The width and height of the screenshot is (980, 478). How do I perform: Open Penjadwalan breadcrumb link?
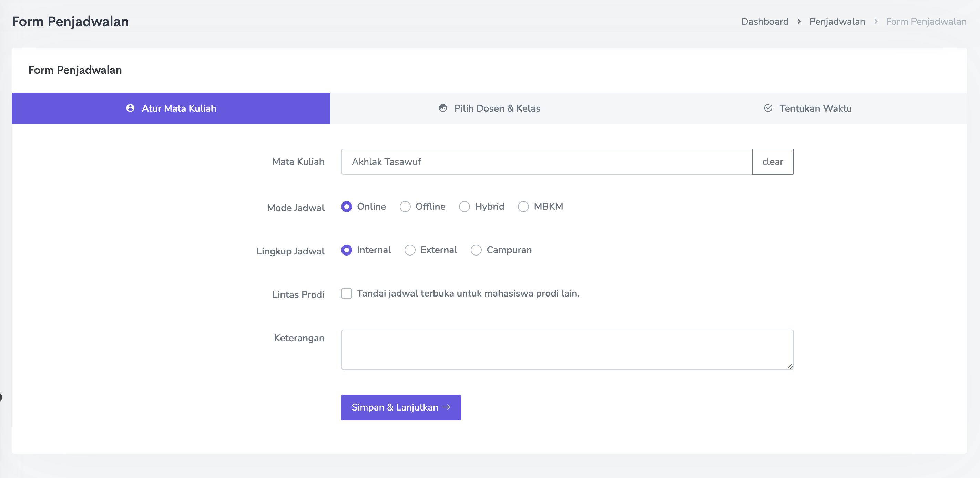tap(837, 22)
